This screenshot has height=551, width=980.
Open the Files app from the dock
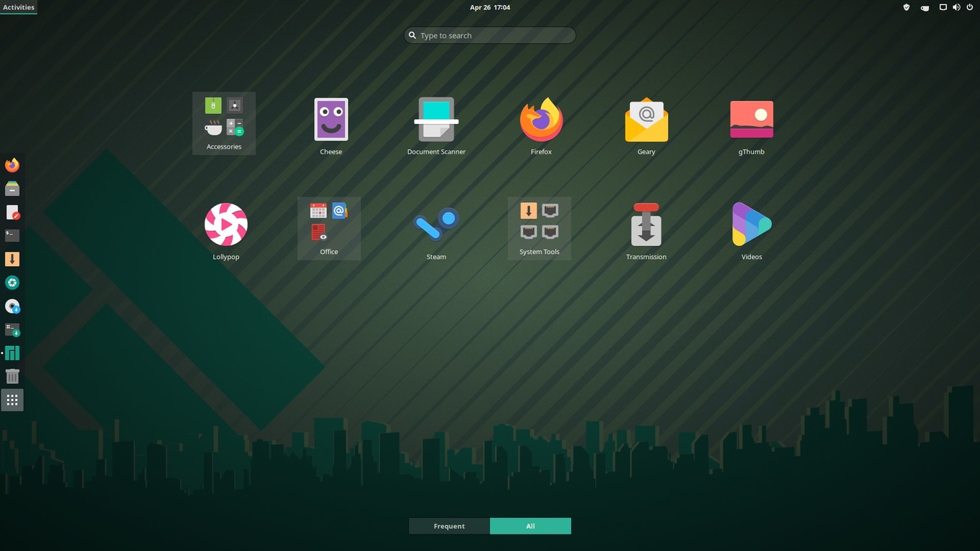pos(12,188)
